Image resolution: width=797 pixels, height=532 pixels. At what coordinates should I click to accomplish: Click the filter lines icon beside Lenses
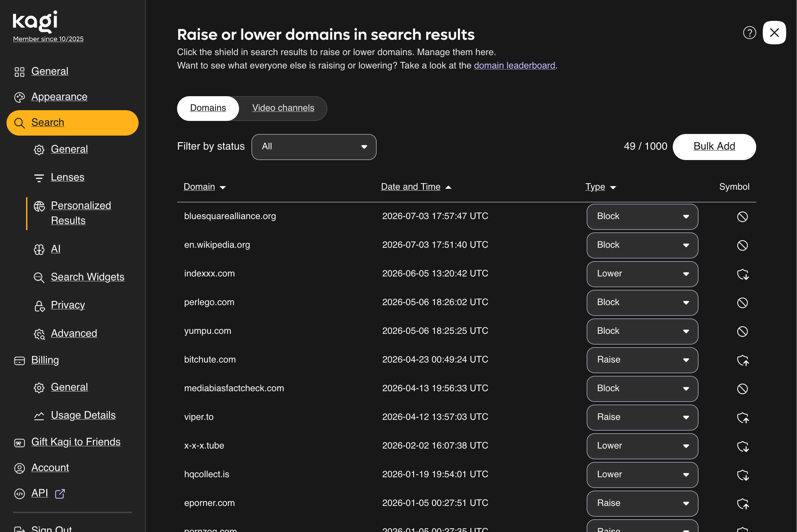click(39, 178)
